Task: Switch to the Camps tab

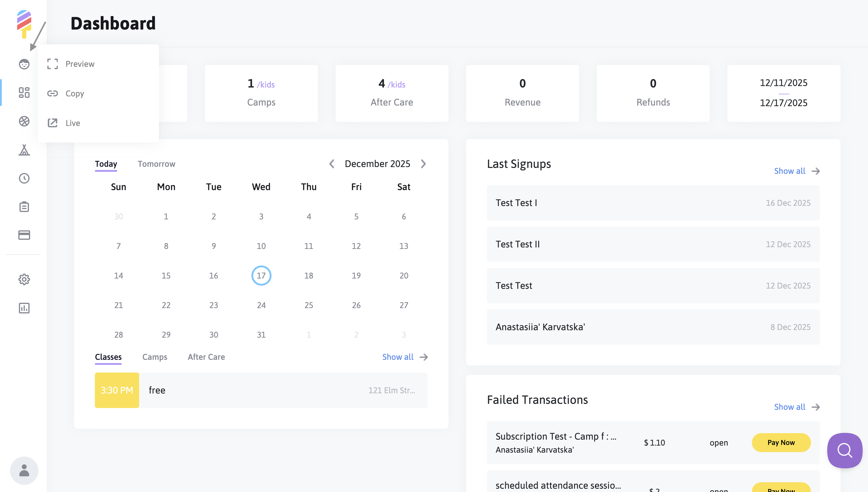Action: [x=155, y=357]
